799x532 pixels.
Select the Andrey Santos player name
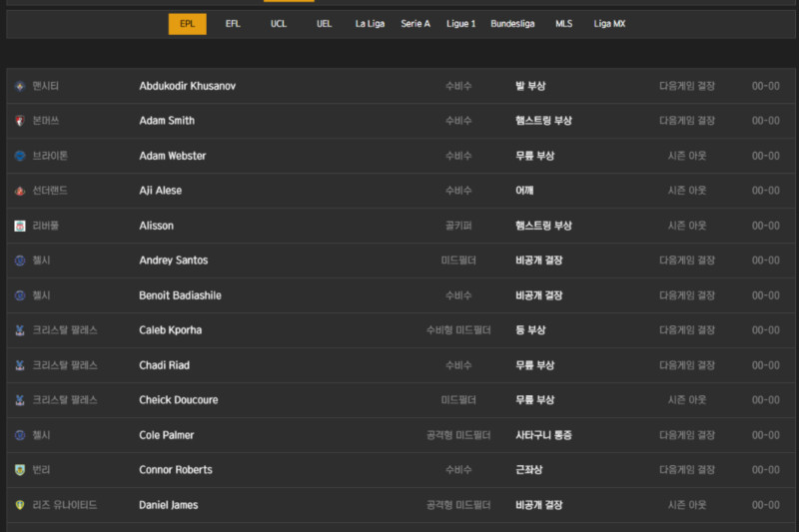(x=173, y=261)
